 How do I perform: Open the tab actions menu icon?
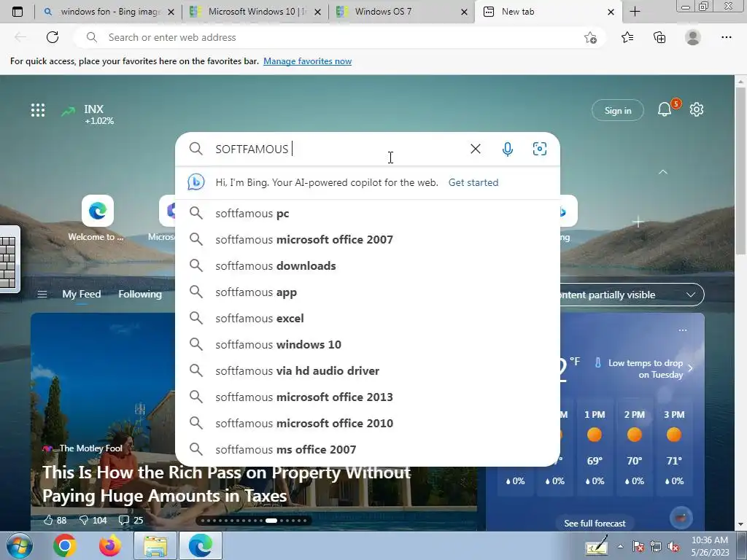tap(18, 12)
